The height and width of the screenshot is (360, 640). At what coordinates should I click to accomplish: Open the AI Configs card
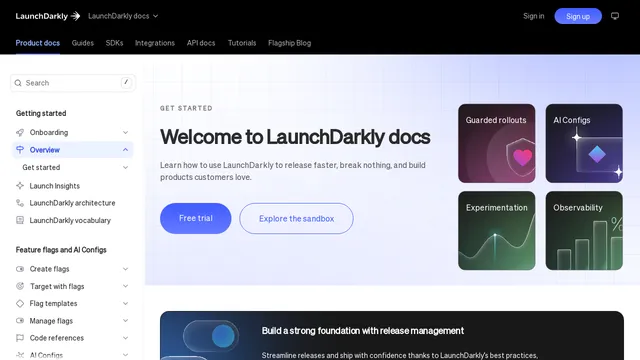[x=584, y=143]
